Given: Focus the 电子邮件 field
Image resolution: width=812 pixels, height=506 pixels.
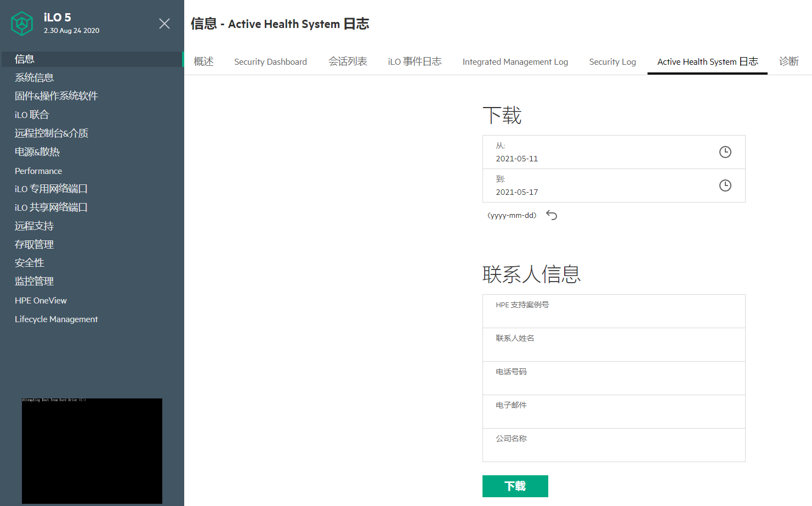Looking at the screenshot, I should click(x=614, y=412).
